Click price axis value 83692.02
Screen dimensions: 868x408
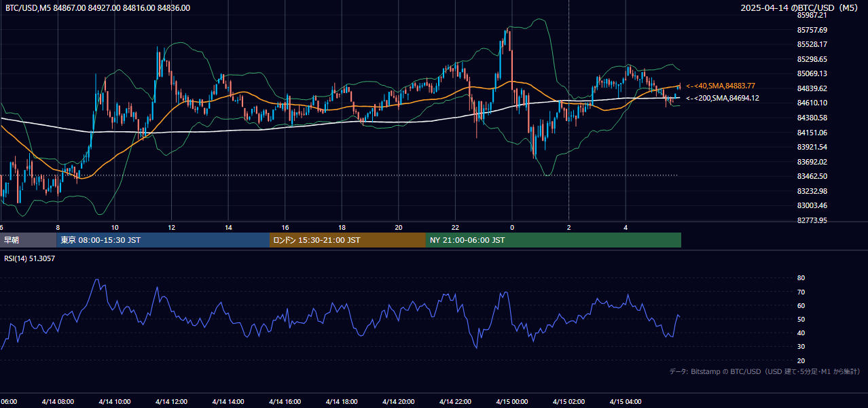[x=812, y=162]
